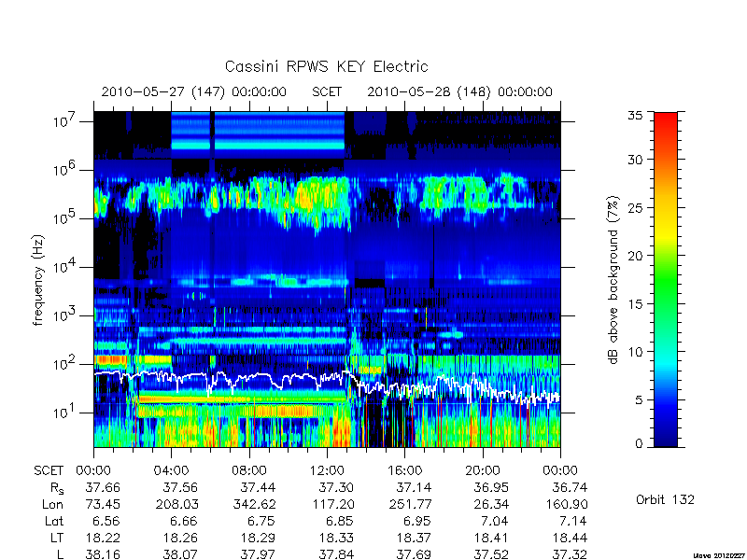Select the start date '2010-05-27 (147) 00:00:00'
747x560 pixels.
click(x=194, y=91)
